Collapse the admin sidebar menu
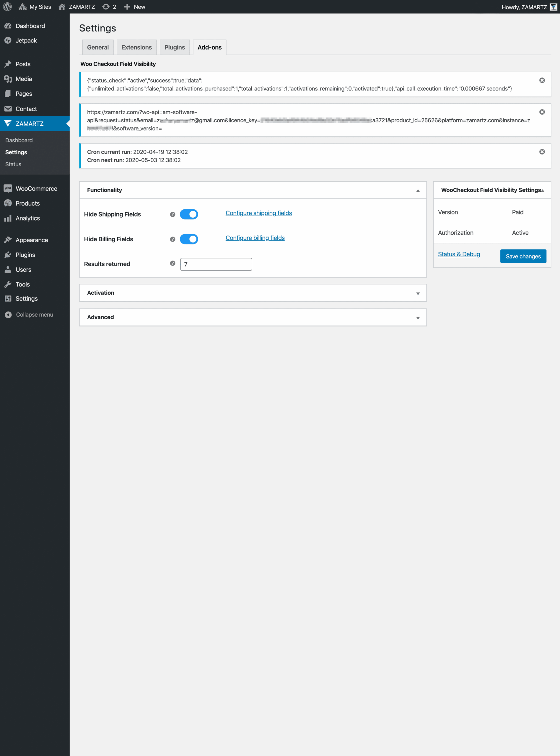This screenshot has width=560, height=756. tap(34, 315)
